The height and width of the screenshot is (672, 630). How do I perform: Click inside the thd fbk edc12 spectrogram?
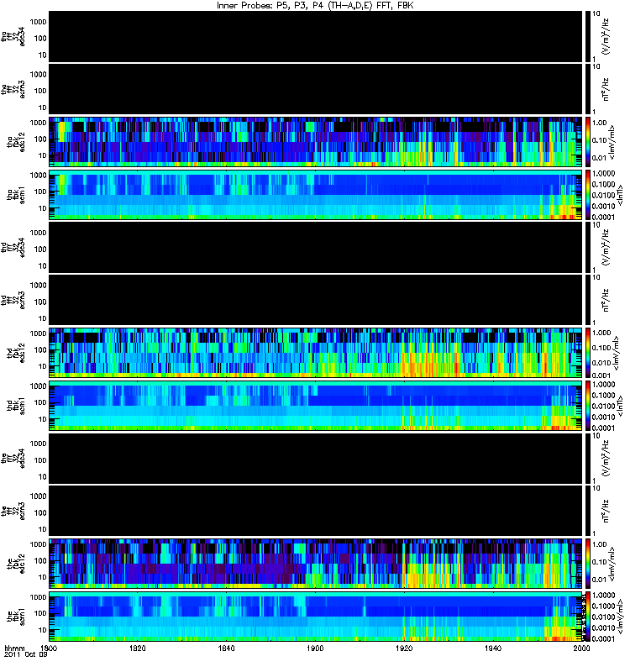point(316,353)
